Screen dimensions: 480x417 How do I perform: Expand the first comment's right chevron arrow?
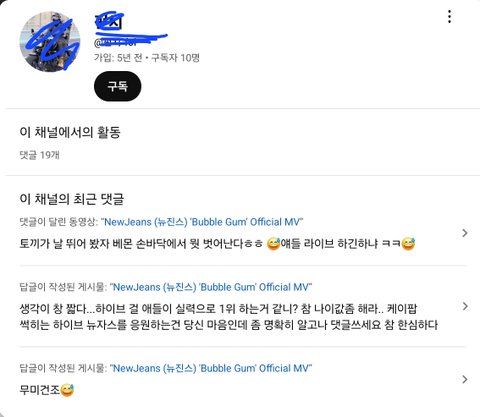[x=465, y=233]
